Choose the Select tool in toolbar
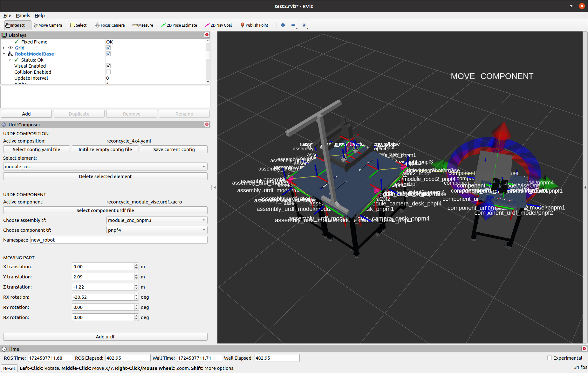 (x=78, y=25)
